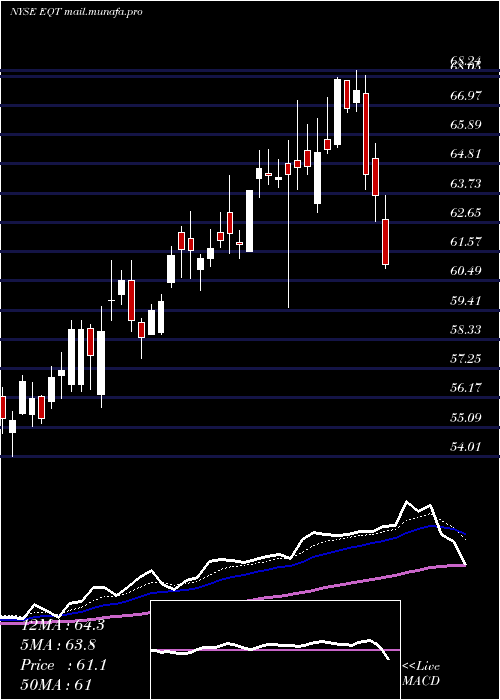The image size is (500, 700).
Task: Click the 65.89 price axis label
Action: point(466,125)
